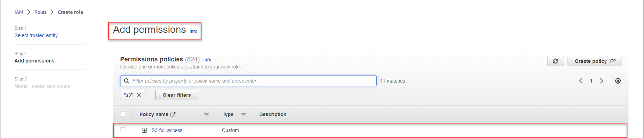Expand S3-full-access policy details
This screenshot has width=644, height=138.
pyautogui.click(x=144, y=130)
